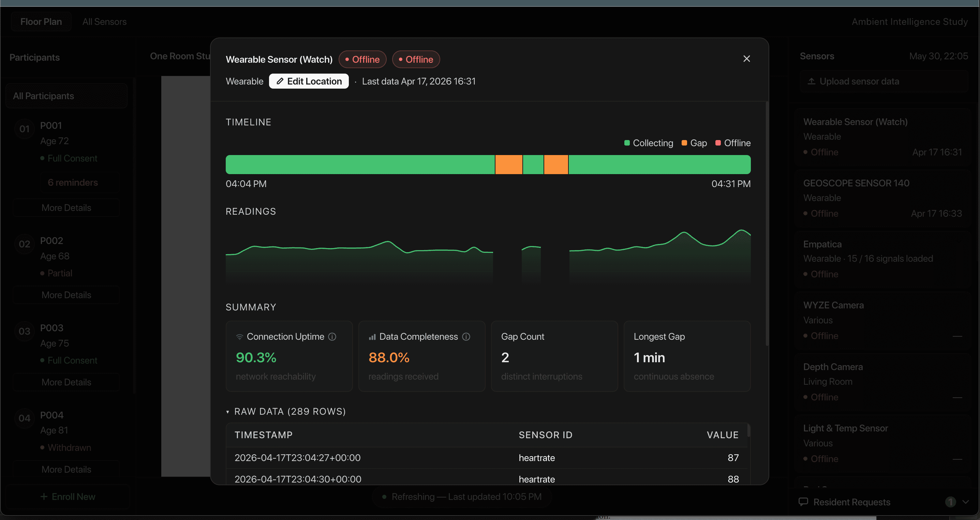Click the readings chart peak near the right end
The image size is (980, 520).
tap(741, 230)
